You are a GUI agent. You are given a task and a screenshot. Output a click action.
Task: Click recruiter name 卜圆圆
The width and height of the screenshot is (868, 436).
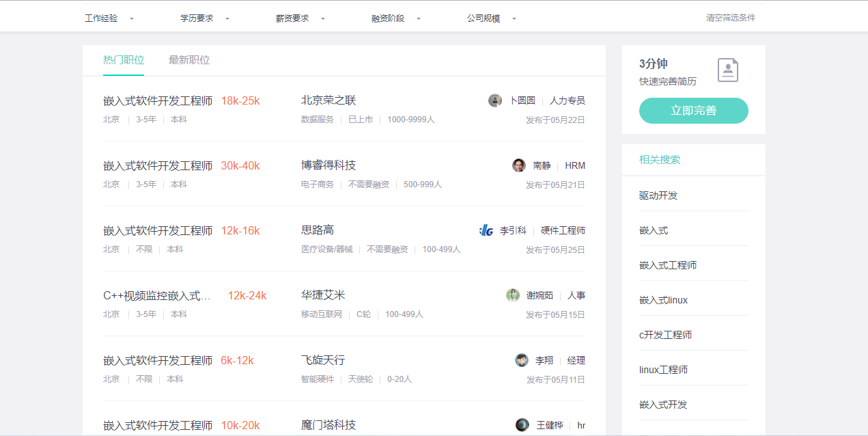click(522, 100)
